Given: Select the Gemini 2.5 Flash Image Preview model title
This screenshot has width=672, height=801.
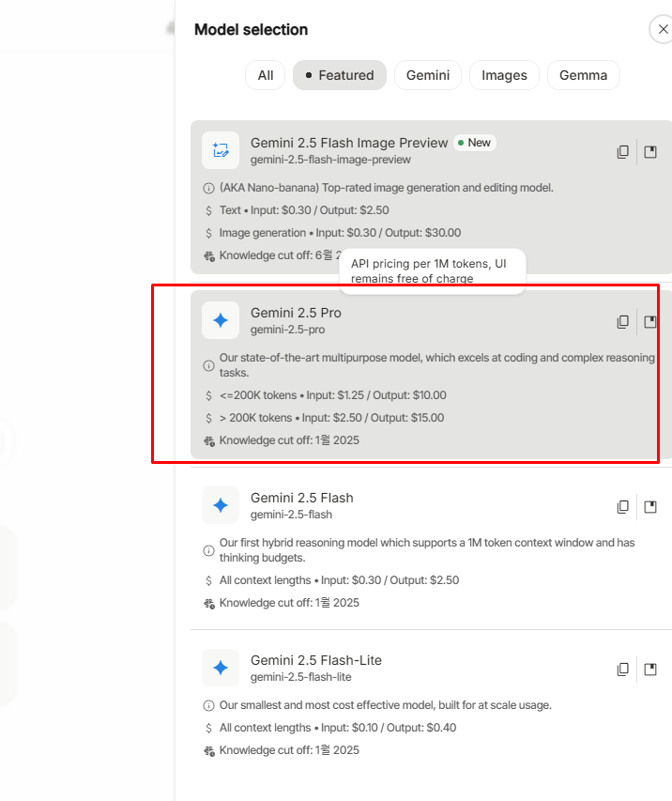Looking at the screenshot, I should tap(349, 143).
